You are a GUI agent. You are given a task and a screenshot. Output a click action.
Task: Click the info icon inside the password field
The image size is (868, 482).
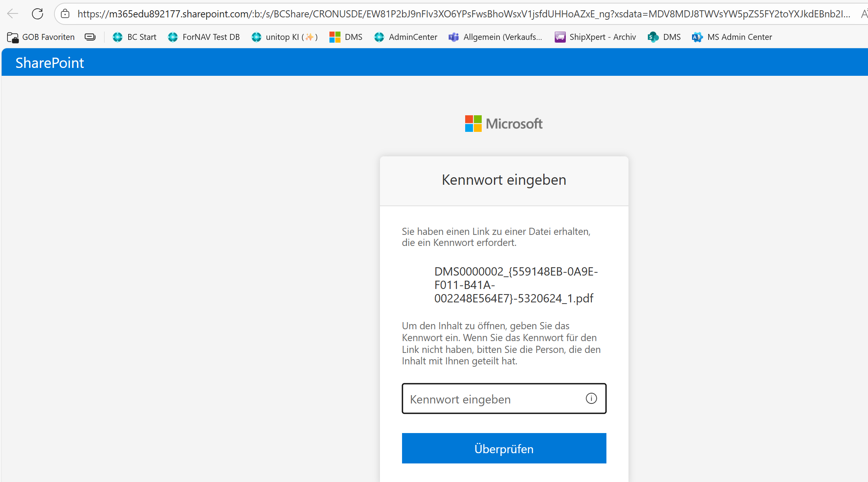pyautogui.click(x=591, y=398)
